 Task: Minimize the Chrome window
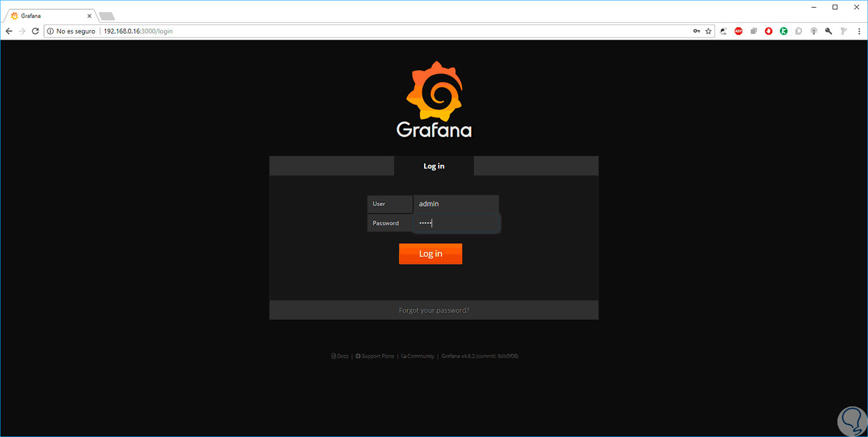click(814, 7)
